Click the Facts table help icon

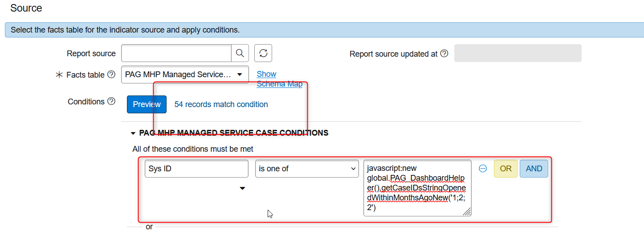pyautogui.click(x=111, y=75)
